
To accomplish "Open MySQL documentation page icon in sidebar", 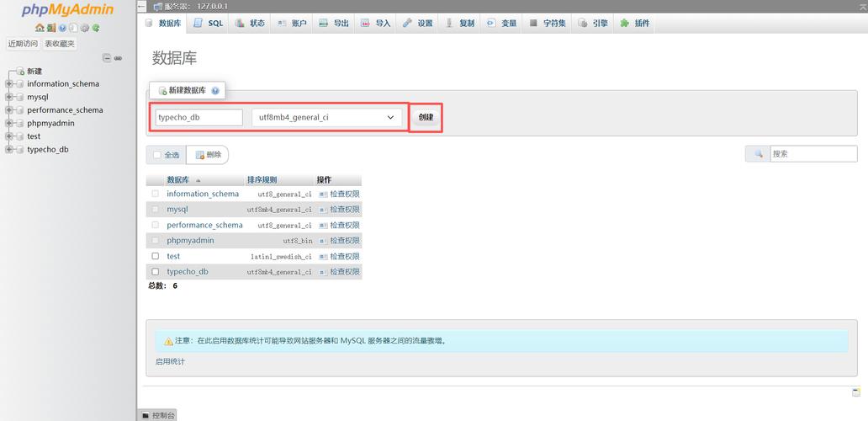I will tap(73, 28).
